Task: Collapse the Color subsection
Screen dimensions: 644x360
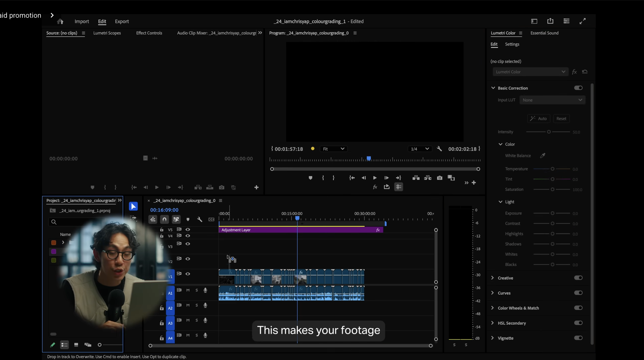Action: tap(500, 144)
